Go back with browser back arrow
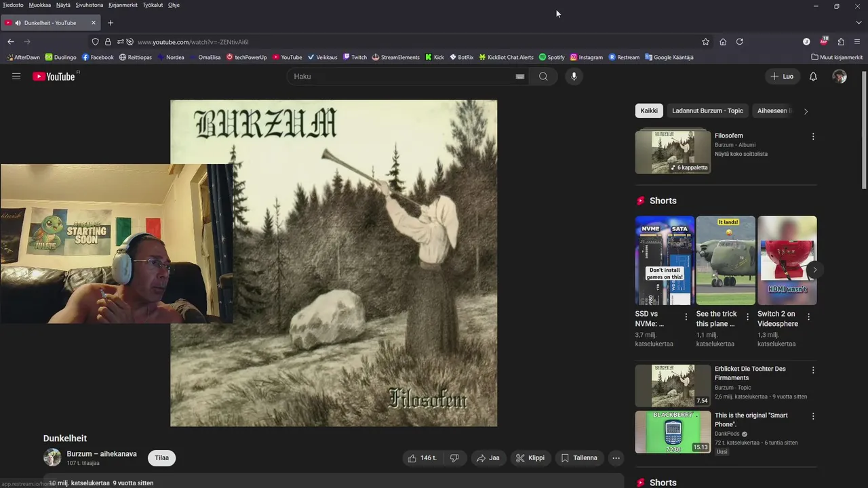The height and width of the screenshot is (488, 868). coord(11,41)
